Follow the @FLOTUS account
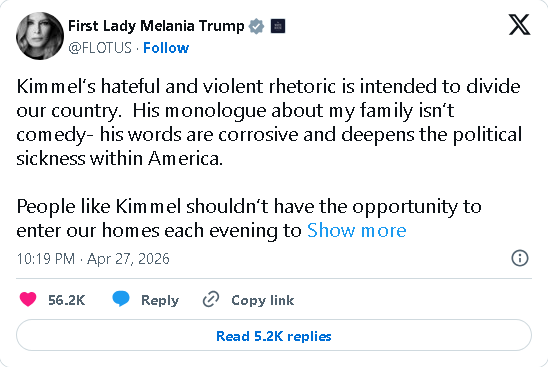Image resolution: width=548 pixels, height=367 pixels. 166,48
